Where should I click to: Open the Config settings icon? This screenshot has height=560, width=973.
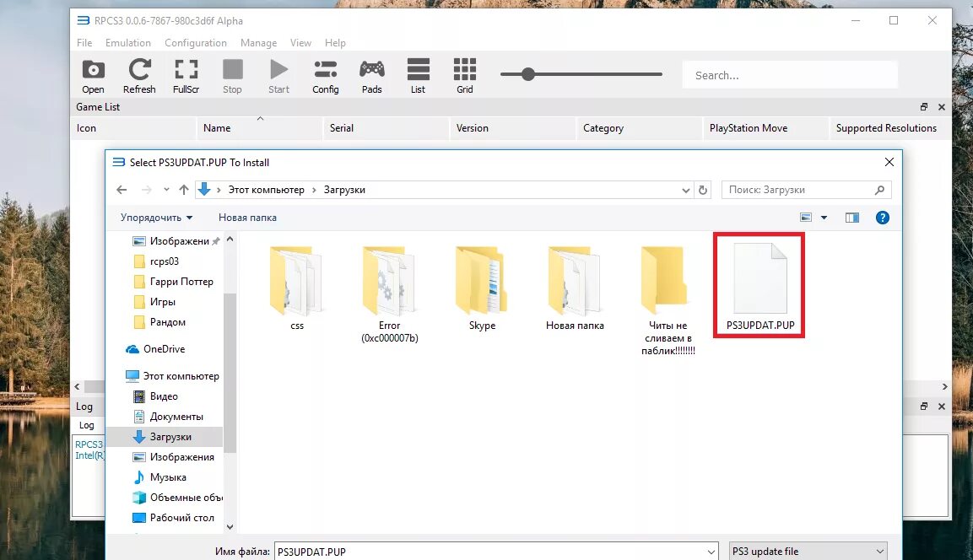325,76
